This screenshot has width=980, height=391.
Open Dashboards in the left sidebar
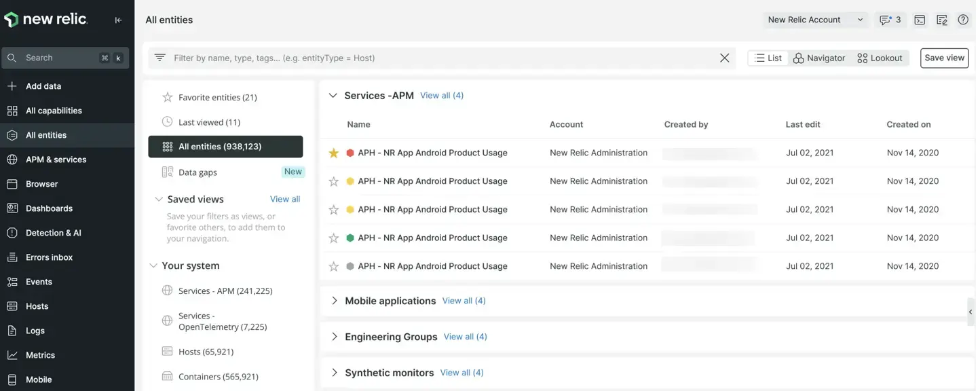pyautogui.click(x=49, y=208)
